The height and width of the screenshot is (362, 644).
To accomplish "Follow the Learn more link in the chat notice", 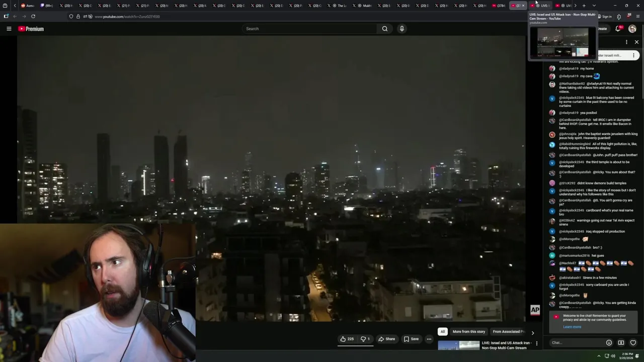I will (x=572, y=327).
